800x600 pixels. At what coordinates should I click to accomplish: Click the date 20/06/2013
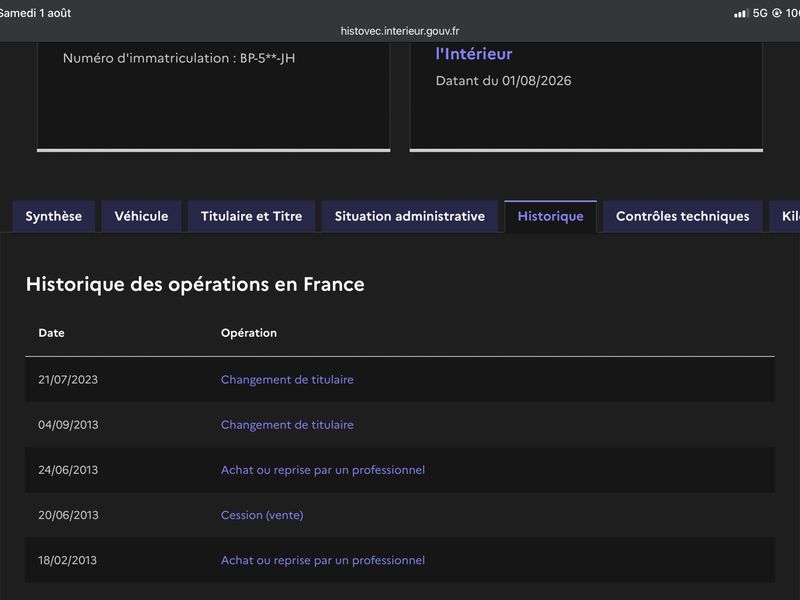click(68, 515)
